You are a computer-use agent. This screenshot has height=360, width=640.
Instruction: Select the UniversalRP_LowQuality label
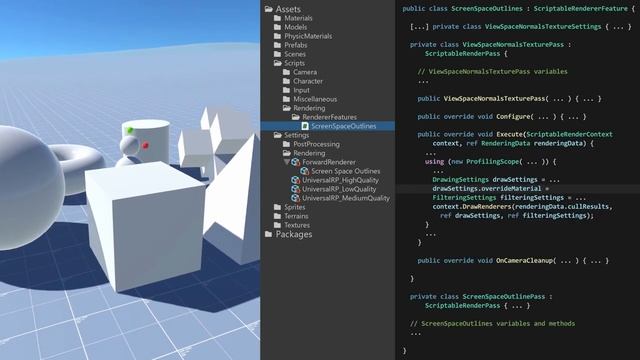[x=339, y=189]
